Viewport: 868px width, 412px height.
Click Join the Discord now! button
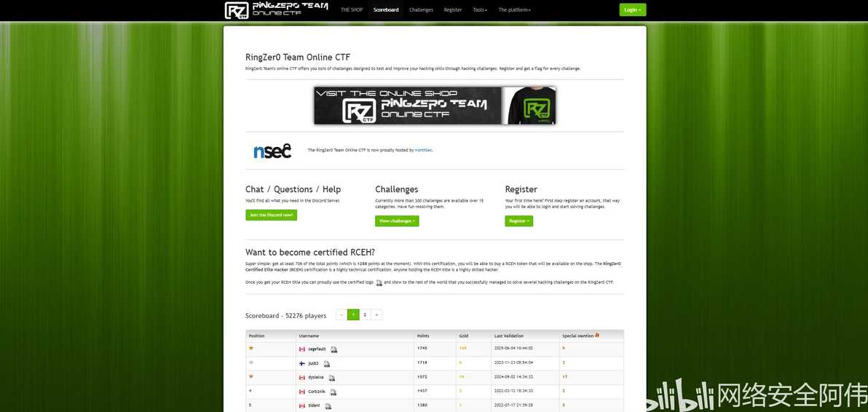point(271,215)
